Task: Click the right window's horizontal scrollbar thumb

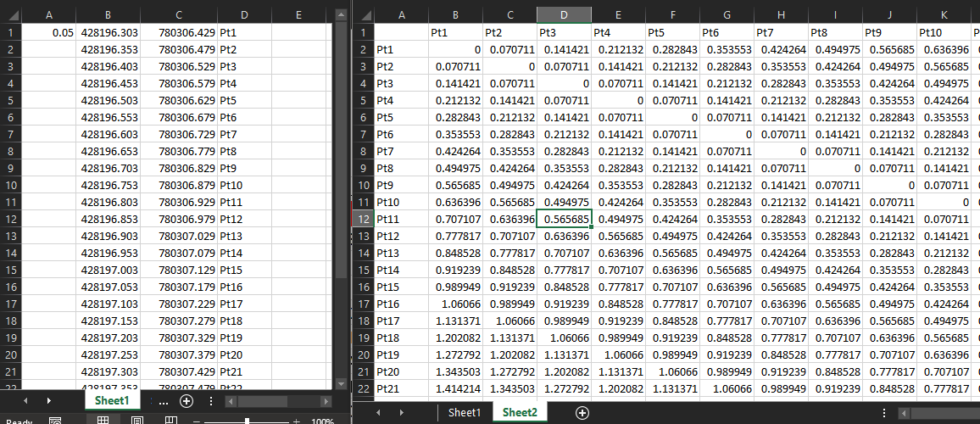Action: coord(945,413)
